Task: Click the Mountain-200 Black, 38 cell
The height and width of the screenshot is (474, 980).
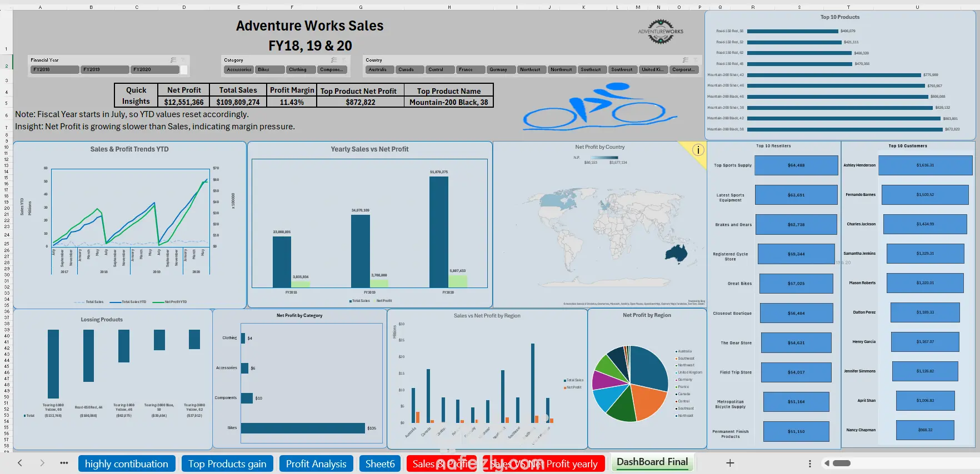Action: pyautogui.click(x=449, y=102)
